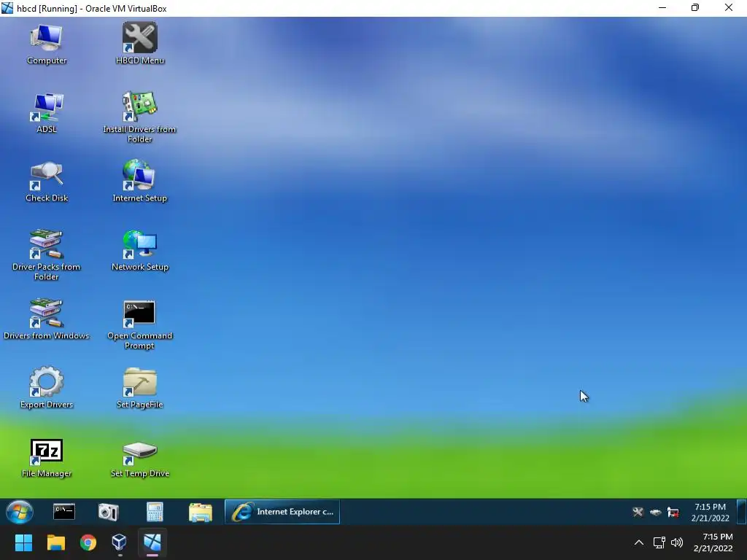
Task: Click the crossed tools tray icon in guest
Action: pos(638,513)
